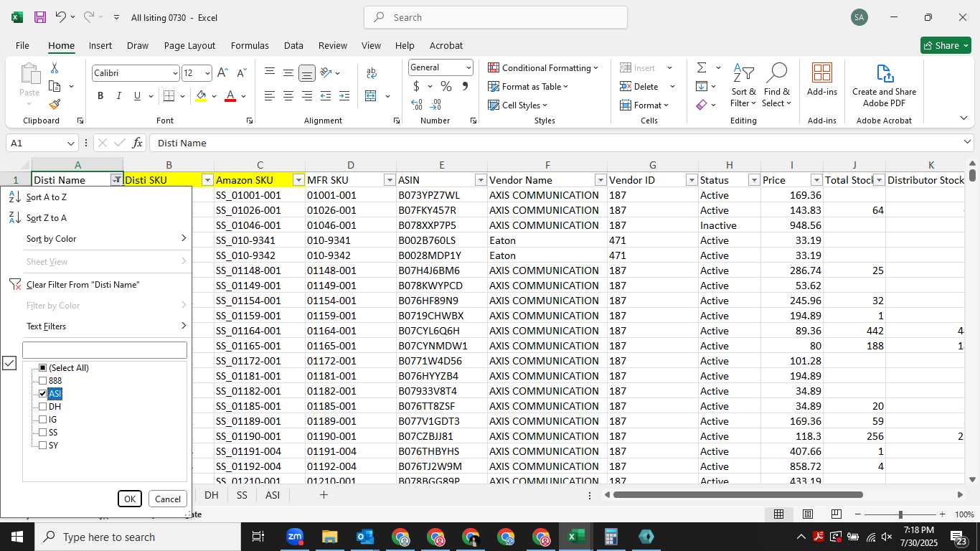Click Center align icon
980x551 pixels.
tap(288, 96)
